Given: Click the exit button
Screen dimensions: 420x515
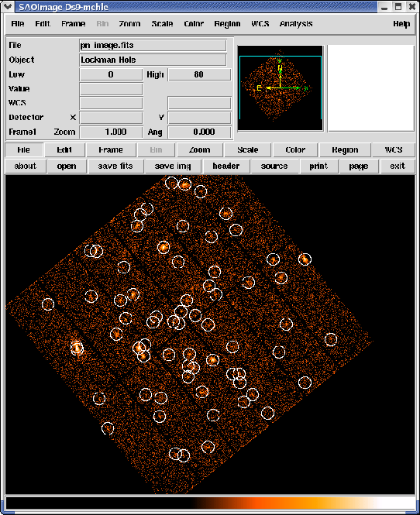Looking at the screenshot, I should (x=398, y=167).
